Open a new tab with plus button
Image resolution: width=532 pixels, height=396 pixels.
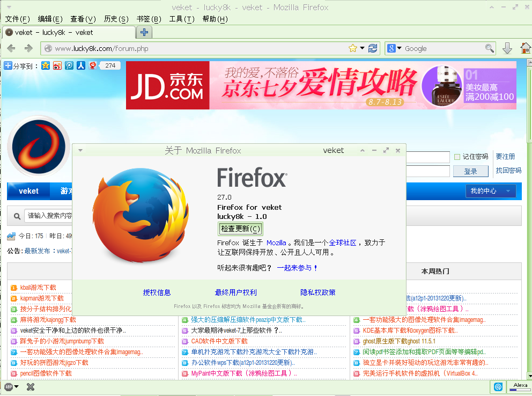click(144, 32)
